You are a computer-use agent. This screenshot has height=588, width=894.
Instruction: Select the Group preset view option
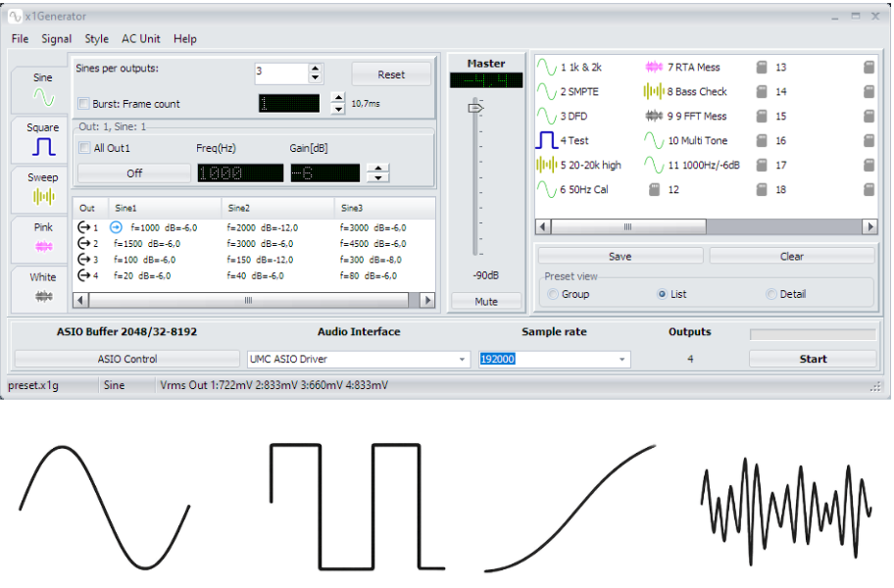pyautogui.click(x=554, y=294)
